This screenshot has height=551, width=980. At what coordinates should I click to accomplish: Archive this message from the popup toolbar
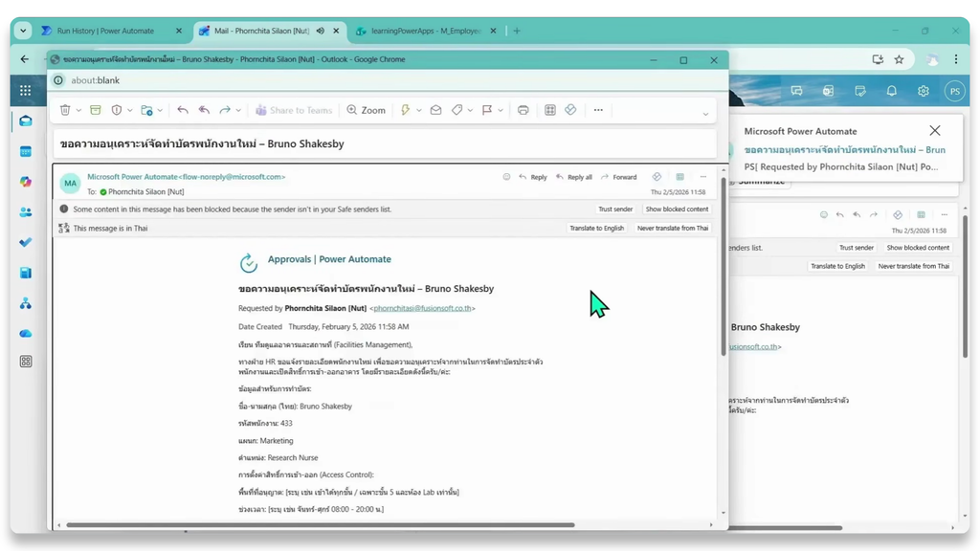(x=96, y=110)
